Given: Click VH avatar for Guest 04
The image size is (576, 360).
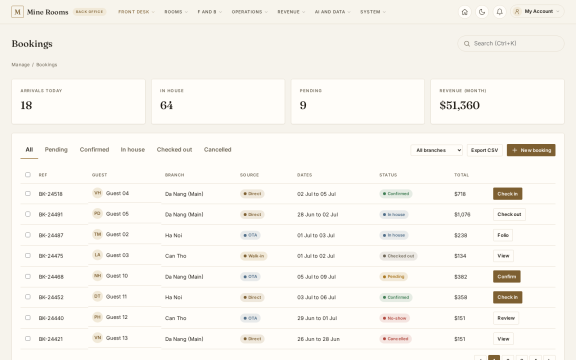Looking at the screenshot, I should tap(97, 193).
